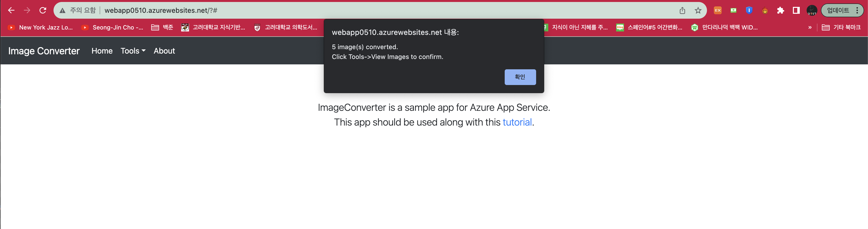Open the 백준 bookmark folder

click(163, 27)
